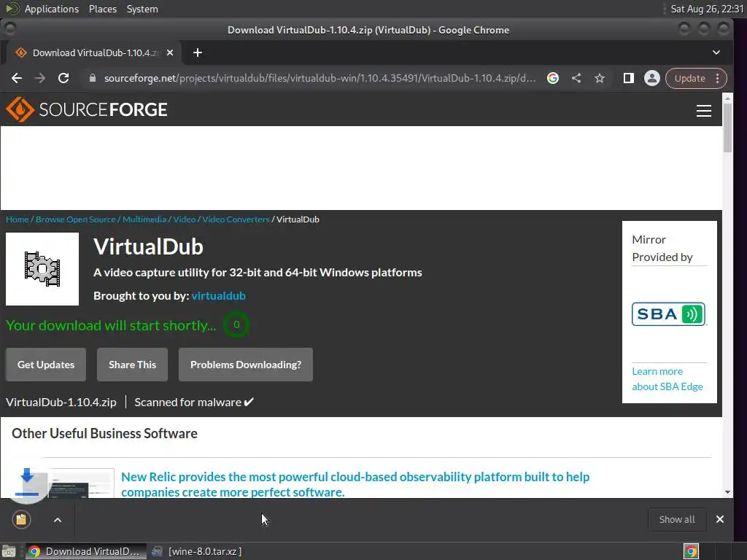Click the Get Updates button

tap(46, 365)
